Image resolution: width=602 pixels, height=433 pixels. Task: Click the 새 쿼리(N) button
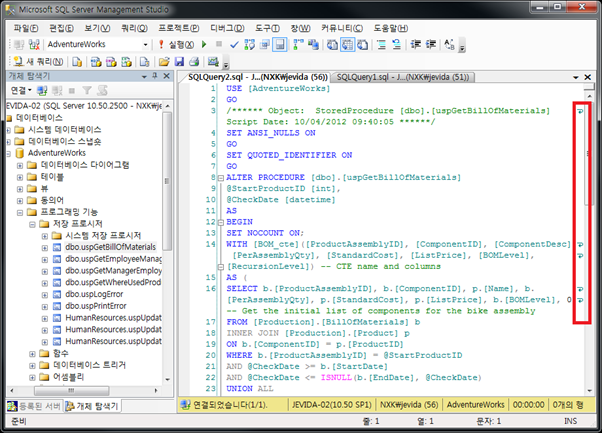(x=38, y=62)
